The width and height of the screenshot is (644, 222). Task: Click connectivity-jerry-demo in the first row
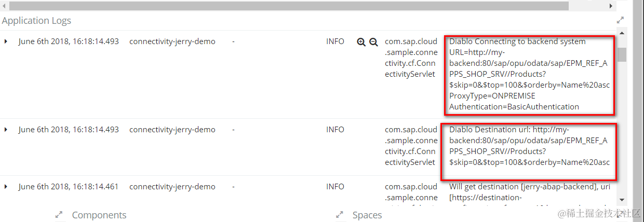click(x=172, y=41)
